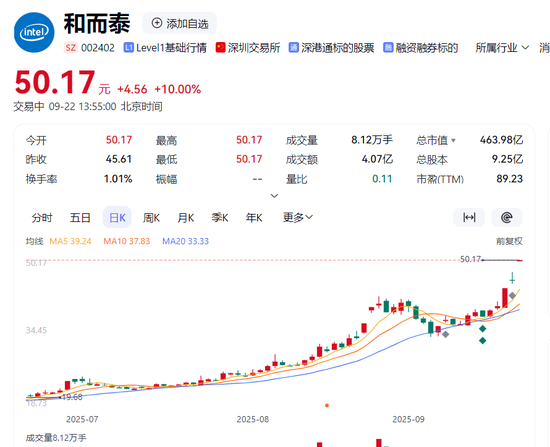
Task: Click the 通 badge icon
Action: [x=294, y=47]
